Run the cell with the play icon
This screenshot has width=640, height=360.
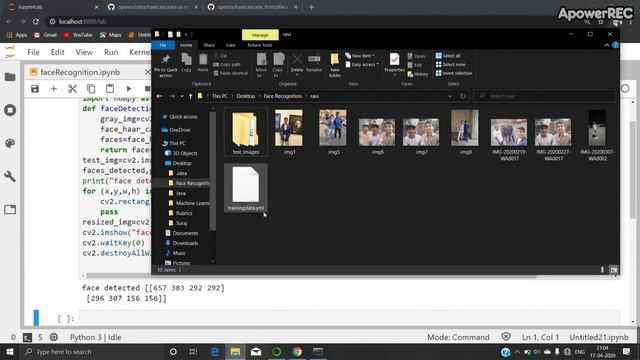[129, 89]
